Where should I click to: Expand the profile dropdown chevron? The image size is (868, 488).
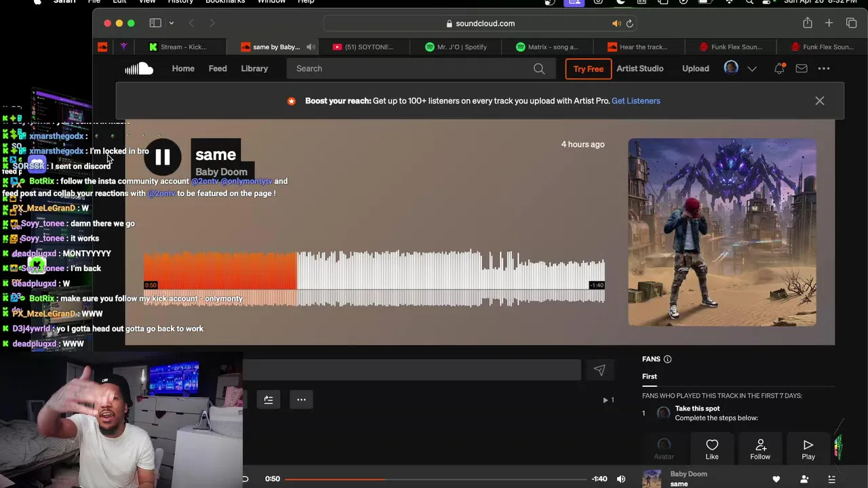coord(752,68)
